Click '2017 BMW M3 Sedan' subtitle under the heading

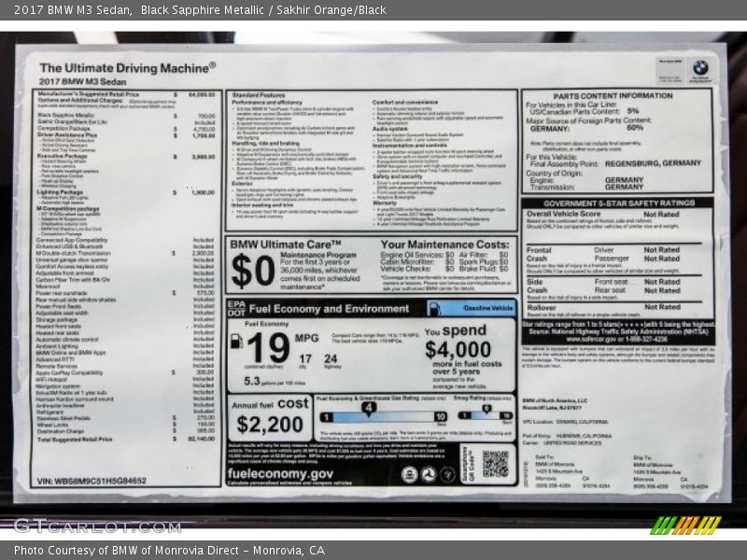tap(83, 81)
